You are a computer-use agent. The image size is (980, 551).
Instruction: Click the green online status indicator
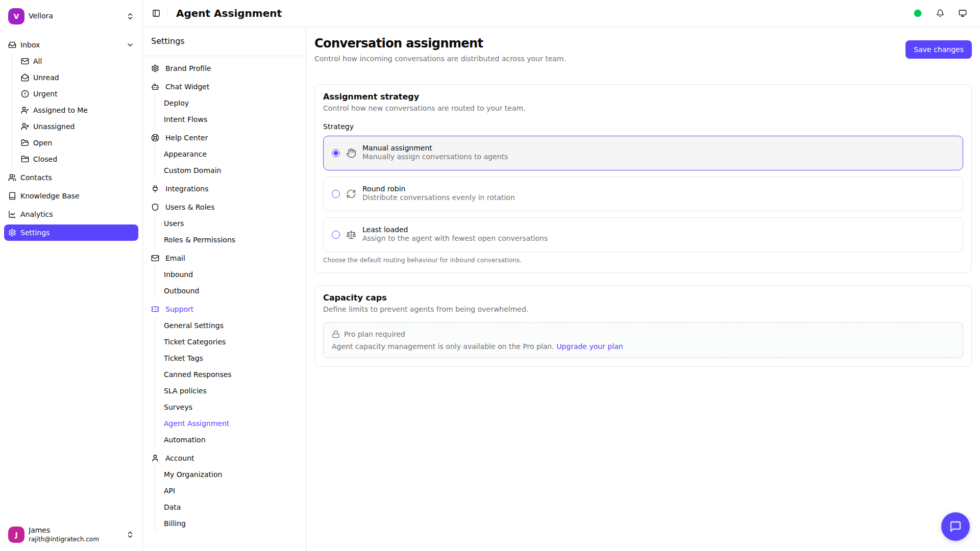918,13
